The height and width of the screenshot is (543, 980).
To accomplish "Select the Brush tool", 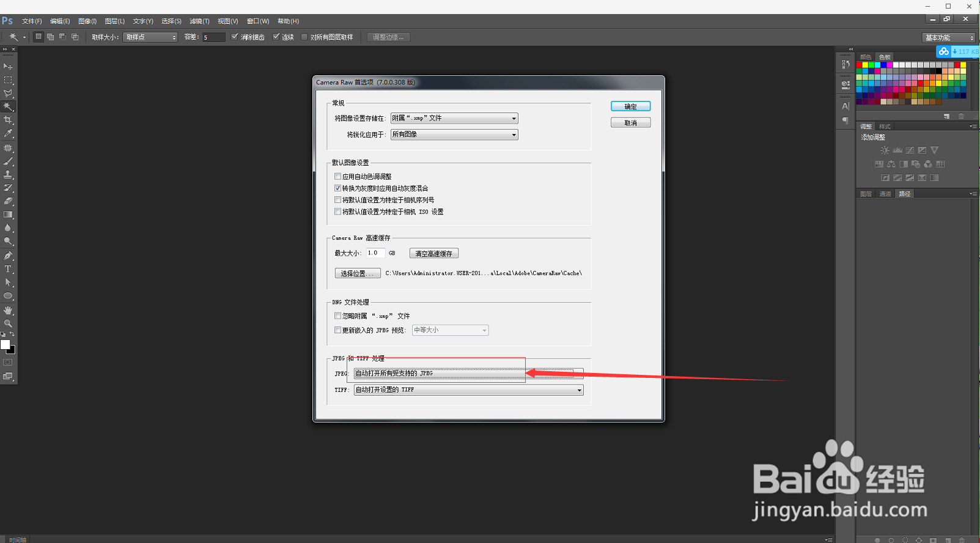I will 8,161.
